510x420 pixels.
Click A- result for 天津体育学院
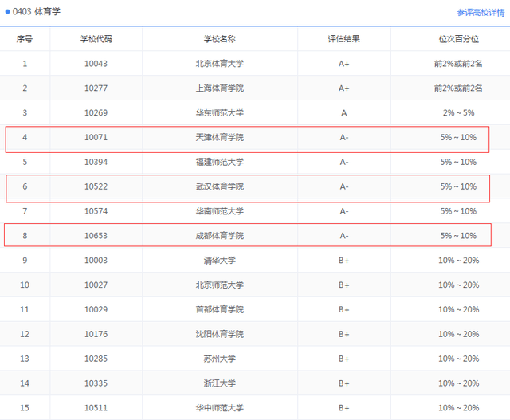(343, 137)
